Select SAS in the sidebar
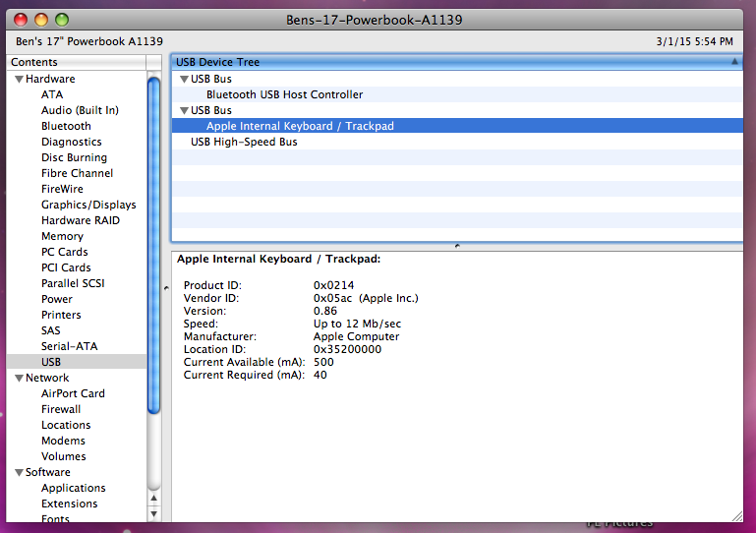Screen dimensions: 756x533 [50, 330]
